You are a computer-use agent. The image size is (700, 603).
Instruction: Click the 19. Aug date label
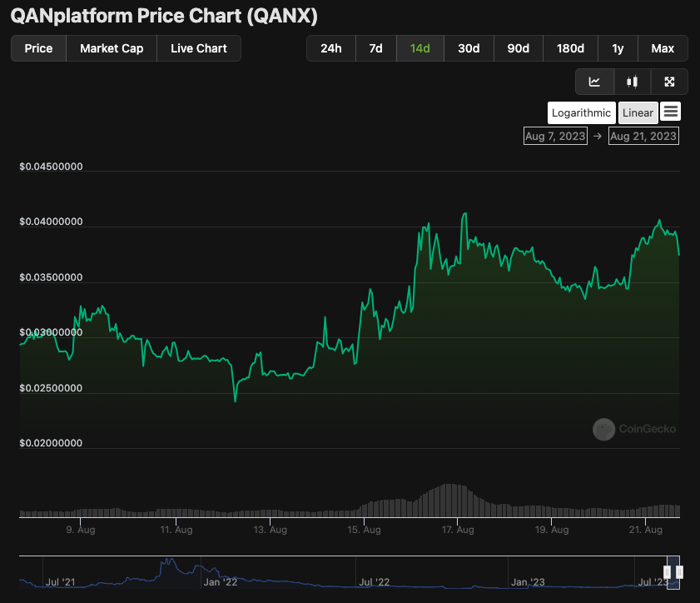(x=552, y=530)
